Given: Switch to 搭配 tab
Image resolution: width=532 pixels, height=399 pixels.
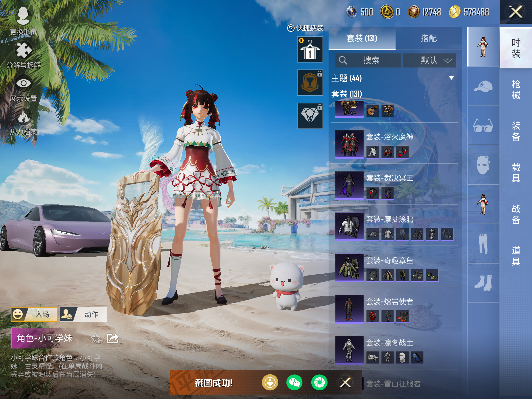Looking at the screenshot, I should click(429, 38).
